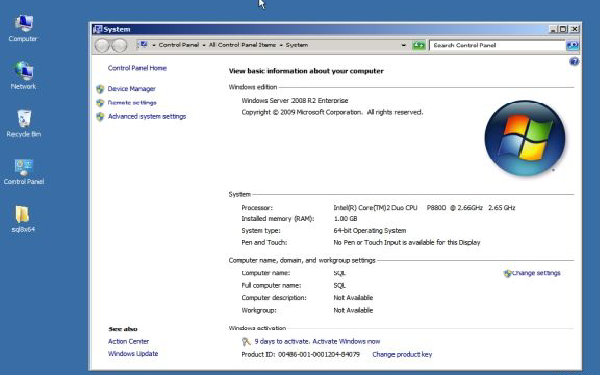Image resolution: width=600 pixels, height=375 pixels.
Task: Click the shield icon beside Remote settings
Action: 100,103
